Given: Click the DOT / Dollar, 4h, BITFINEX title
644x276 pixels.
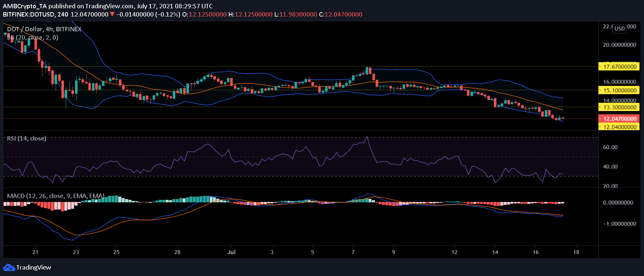Looking at the screenshot, I should [44, 29].
